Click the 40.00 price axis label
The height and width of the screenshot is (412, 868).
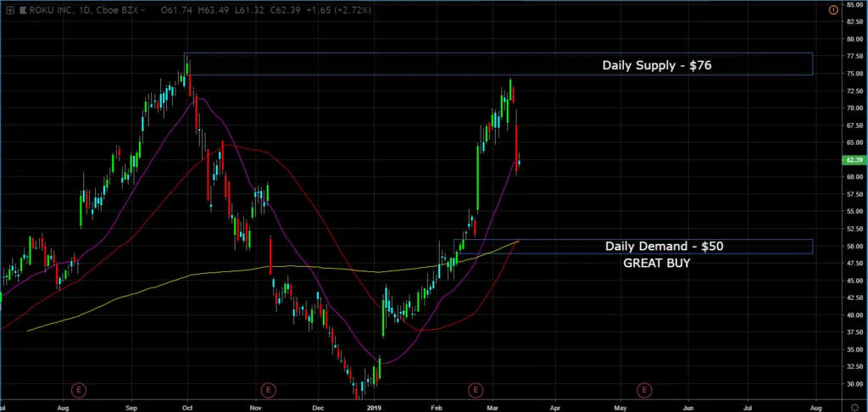[854, 315]
